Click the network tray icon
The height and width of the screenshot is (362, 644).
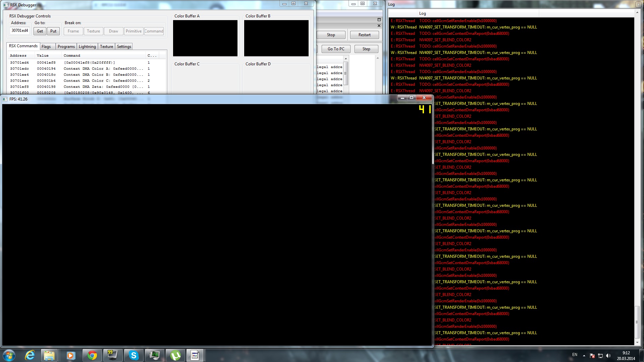tap(600, 356)
